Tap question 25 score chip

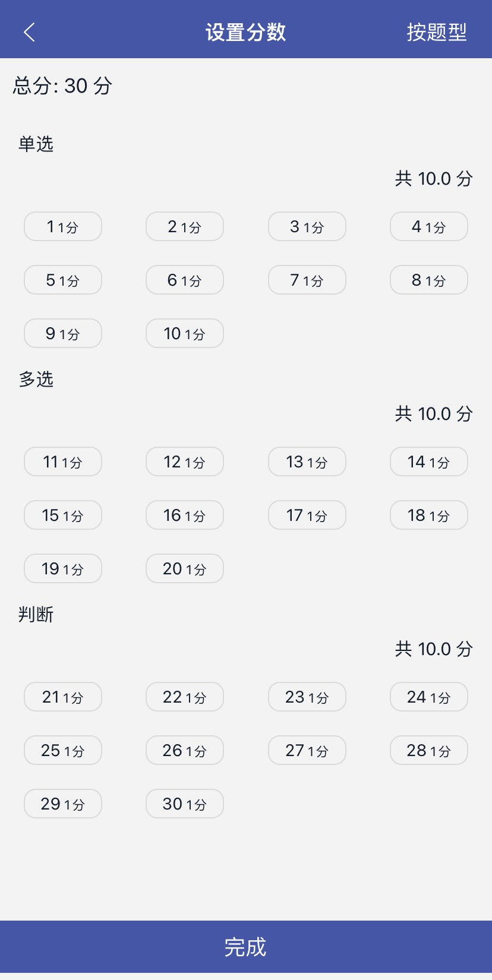pos(63,750)
